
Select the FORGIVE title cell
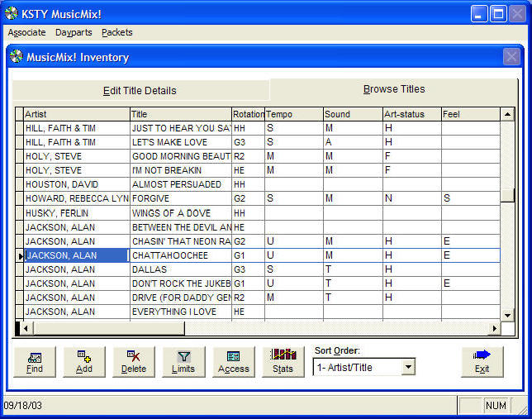click(x=181, y=198)
